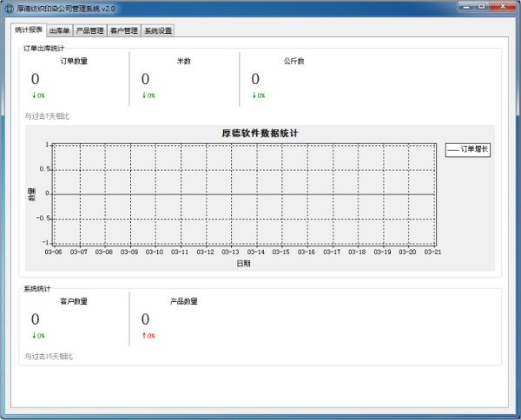Click the 厚德软件数据统计 chart title
Viewport: 521px width, 420px height.
point(260,133)
